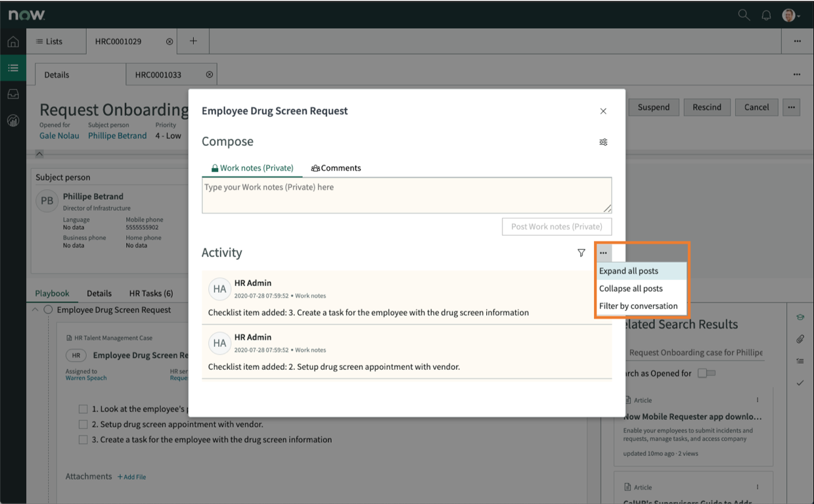
Task: Open lower Details tab beside Playbook
Action: (99, 294)
